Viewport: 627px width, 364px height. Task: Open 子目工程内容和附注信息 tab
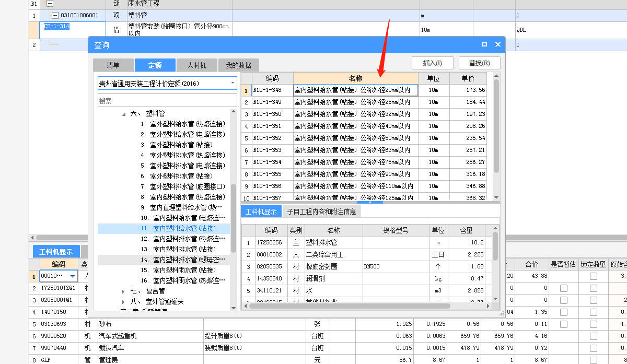pos(322,212)
